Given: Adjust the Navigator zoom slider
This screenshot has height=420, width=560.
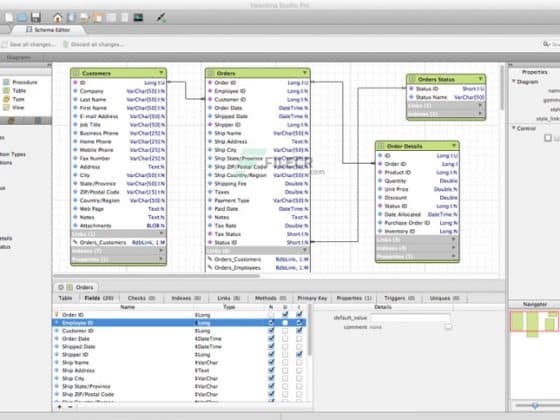Looking at the screenshot, I should 535,405.
